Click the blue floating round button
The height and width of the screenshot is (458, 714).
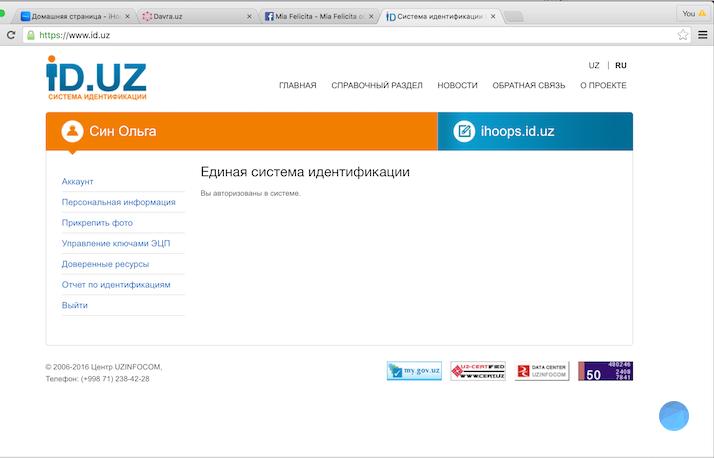click(674, 415)
